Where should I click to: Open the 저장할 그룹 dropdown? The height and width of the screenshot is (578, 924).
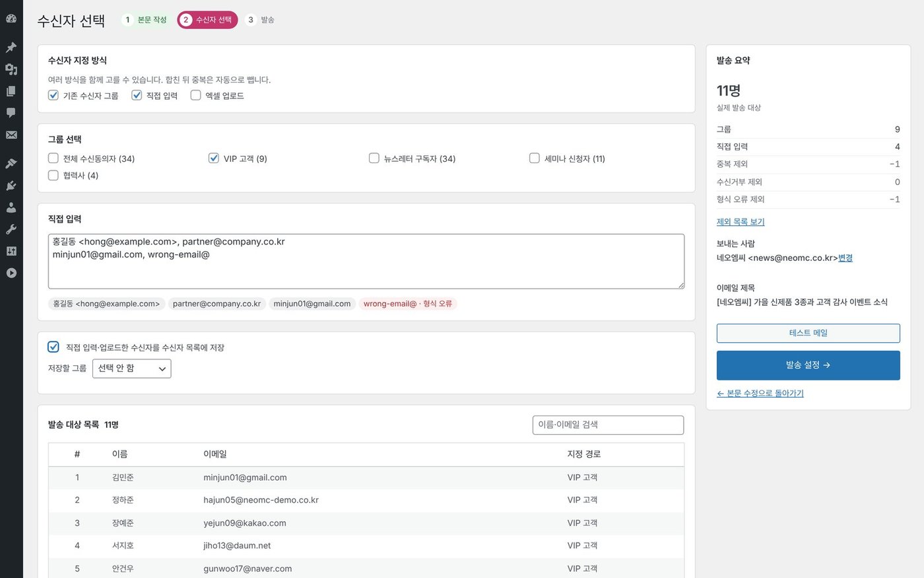[x=132, y=369]
